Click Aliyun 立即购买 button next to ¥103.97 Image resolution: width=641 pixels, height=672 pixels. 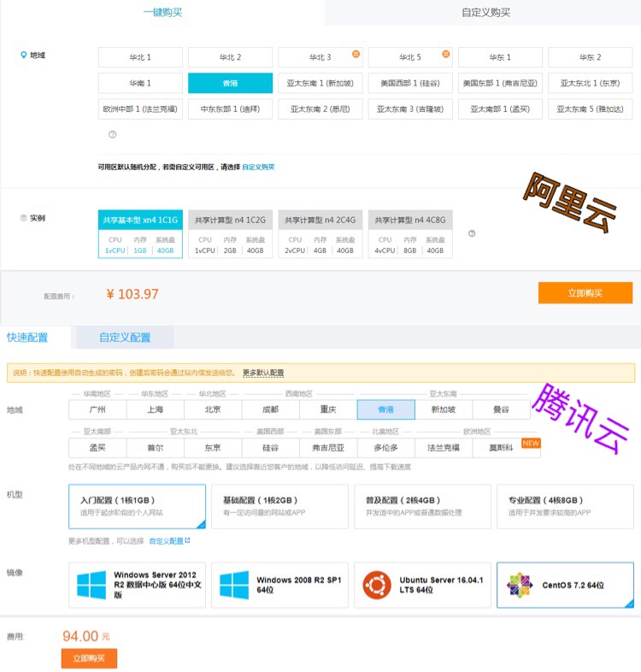click(585, 292)
